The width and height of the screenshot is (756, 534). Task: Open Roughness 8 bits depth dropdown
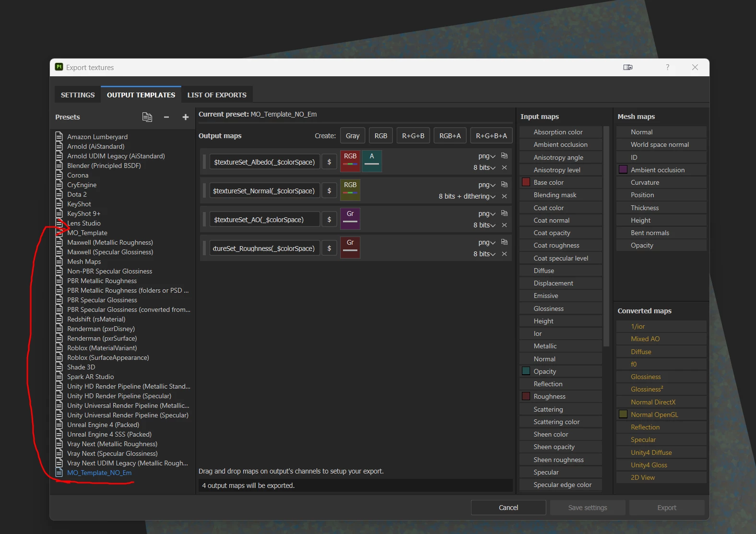point(484,254)
